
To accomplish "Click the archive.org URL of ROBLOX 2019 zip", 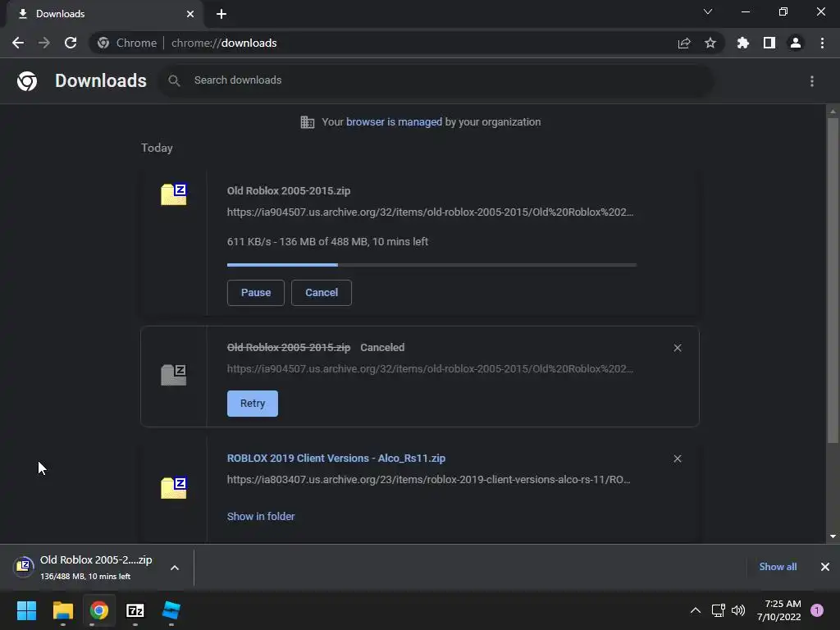I will click(428, 479).
